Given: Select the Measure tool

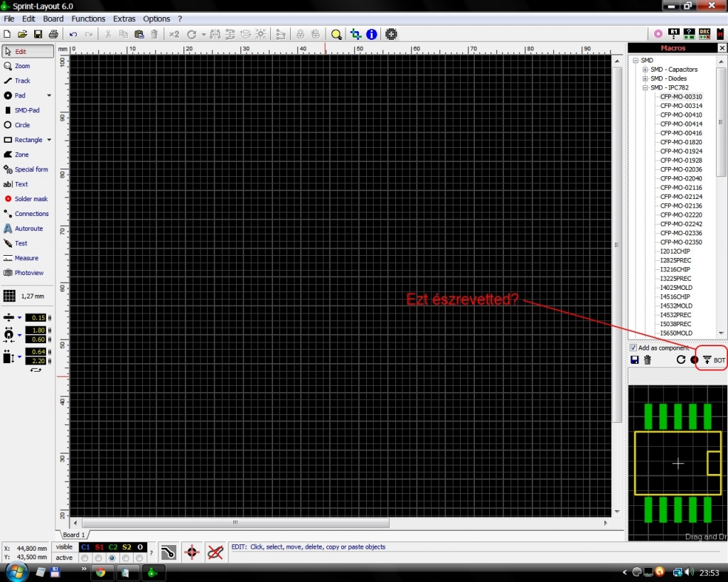Looking at the screenshot, I should point(28,258).
